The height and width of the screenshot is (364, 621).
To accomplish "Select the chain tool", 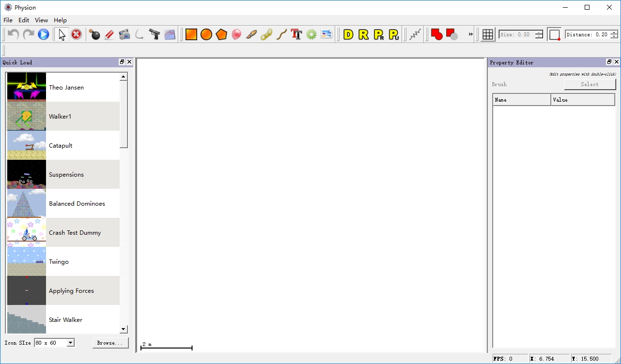I will click(266, 34).
